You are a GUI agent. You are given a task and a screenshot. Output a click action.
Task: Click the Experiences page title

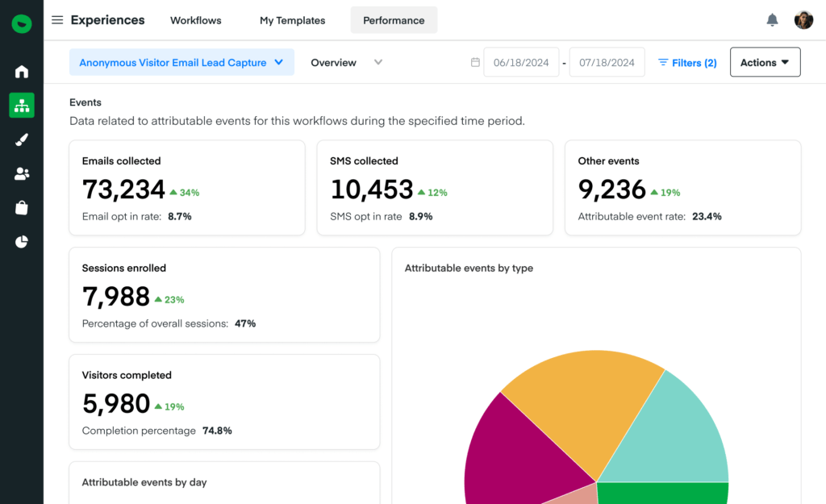pyautogui.click(x=107, y=20)
